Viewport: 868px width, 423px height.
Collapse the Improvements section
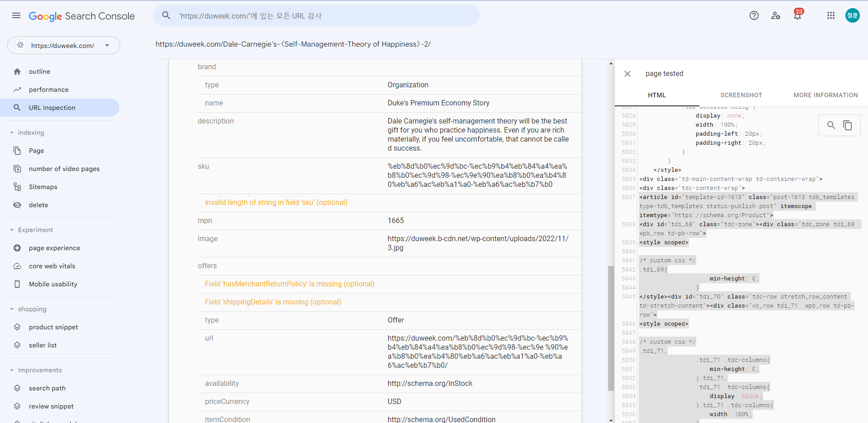click(x=12, y=370)
